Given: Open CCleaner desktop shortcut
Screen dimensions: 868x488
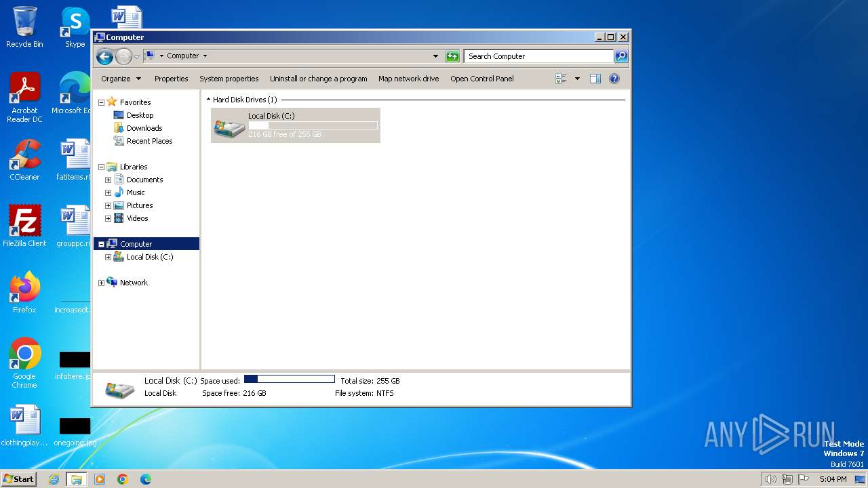Looking at the screenshot, I should point(24,160).
